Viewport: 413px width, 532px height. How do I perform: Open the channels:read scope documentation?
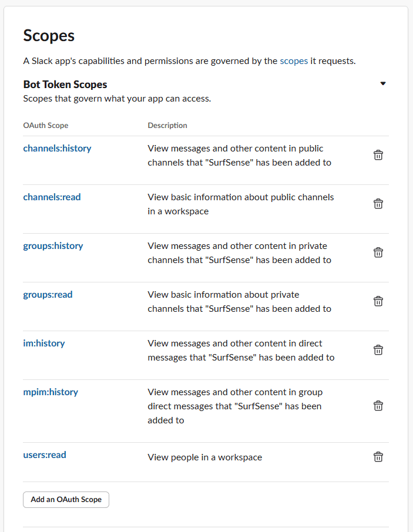point(52,197)
